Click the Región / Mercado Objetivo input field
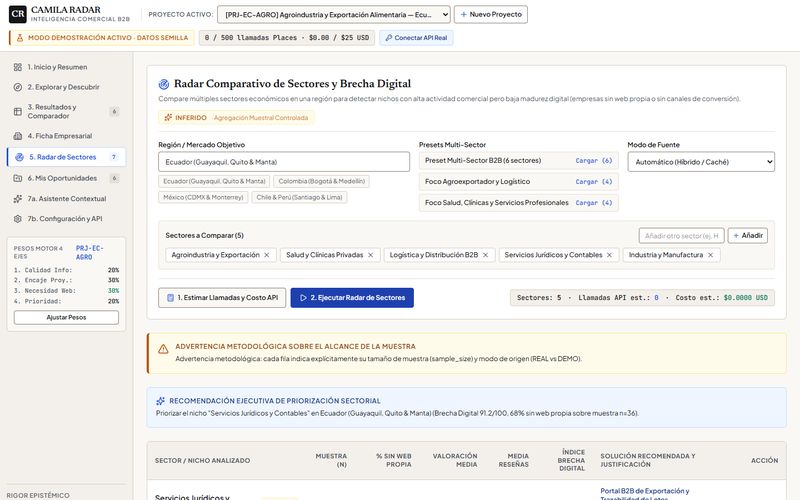Image resolution: width=800 pixels, height=500 pixels. pos(284,162)
